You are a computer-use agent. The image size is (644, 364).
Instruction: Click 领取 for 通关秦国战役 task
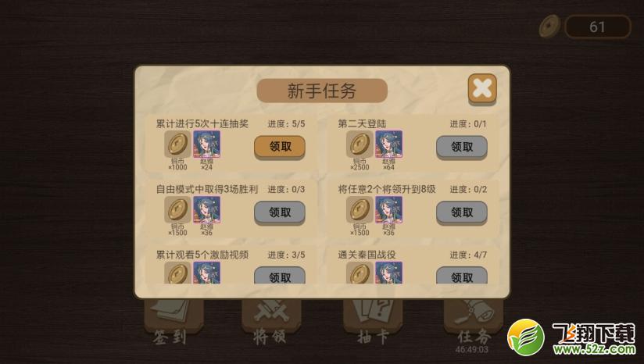(462, 276)
